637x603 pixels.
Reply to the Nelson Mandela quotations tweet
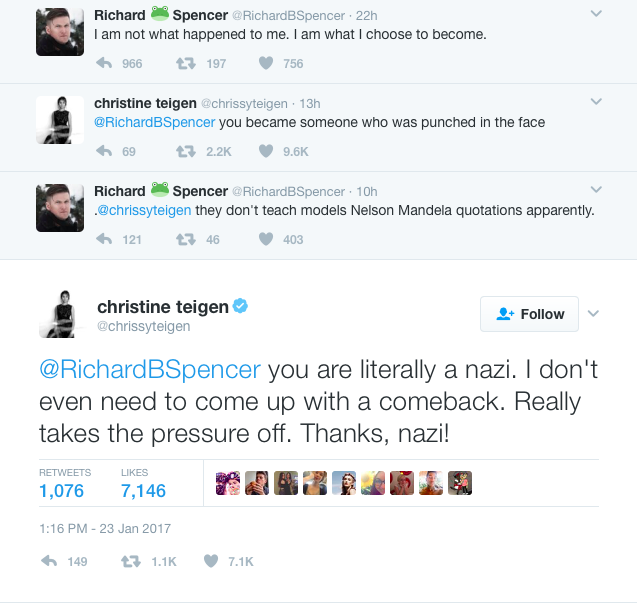[103, 240]
